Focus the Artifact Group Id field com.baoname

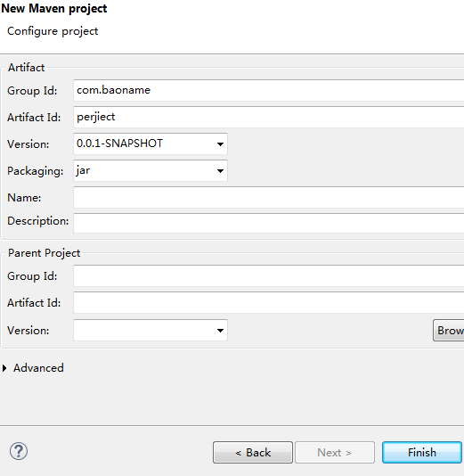click(269, 90)
